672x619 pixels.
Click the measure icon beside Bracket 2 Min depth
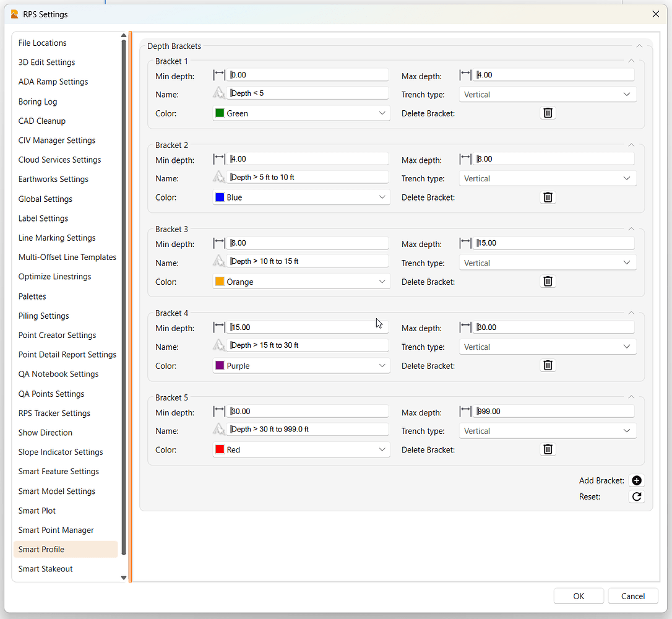(x=219, y=159)
